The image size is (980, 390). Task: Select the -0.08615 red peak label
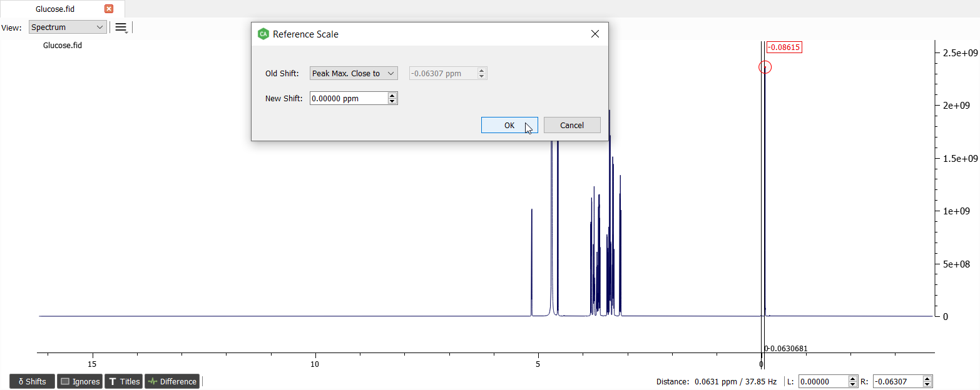pyautogui.click(x=783, y=47)
